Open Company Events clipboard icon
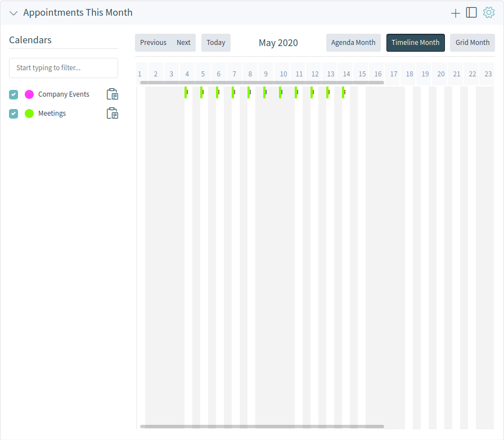 pos(112,94)
